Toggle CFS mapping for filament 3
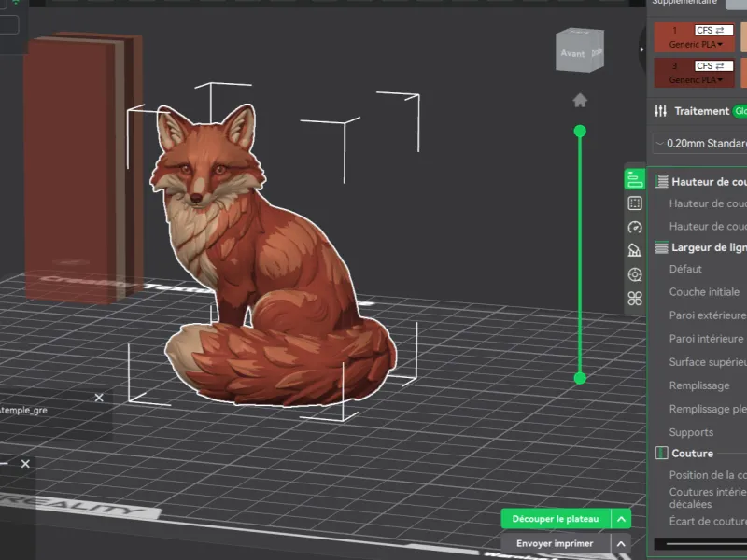Viewport: 747px width, 560px height. pos(713,65)
